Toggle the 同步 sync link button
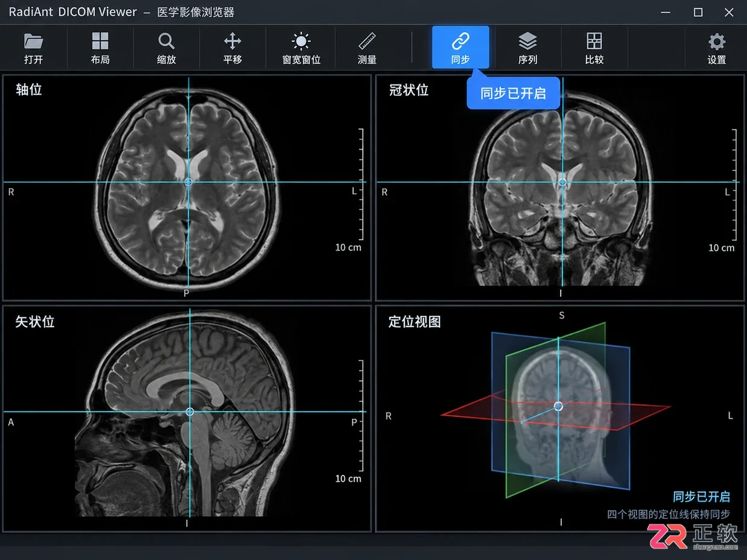Viewport: 747px width, 560px height. [x=460, y=48]
